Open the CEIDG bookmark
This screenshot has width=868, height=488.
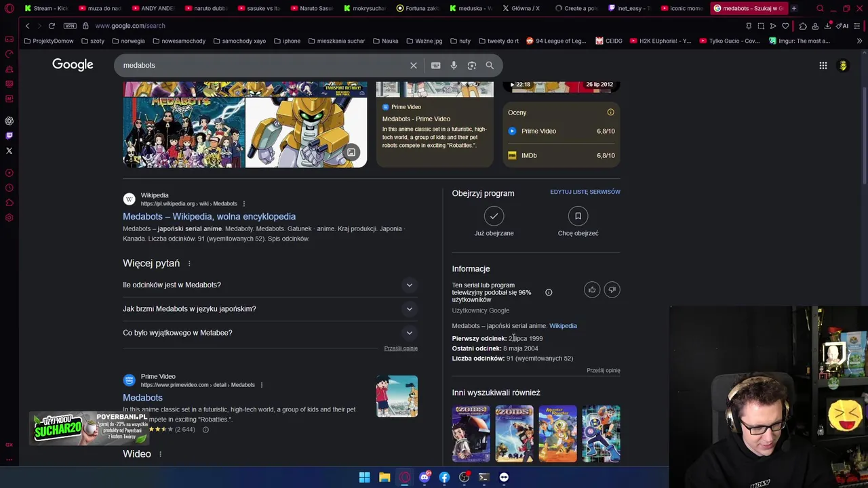point(609,41)
